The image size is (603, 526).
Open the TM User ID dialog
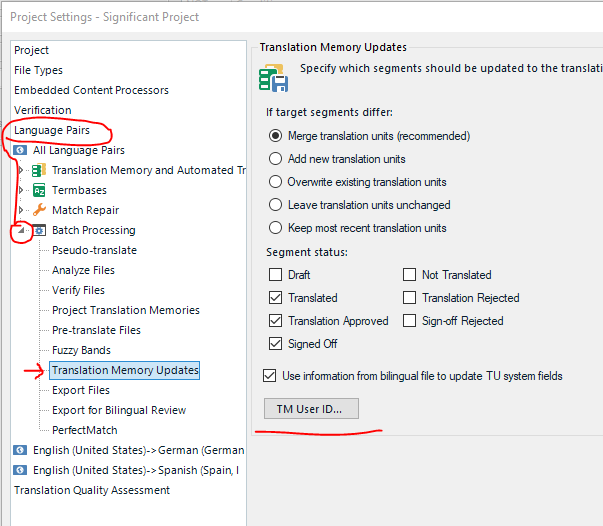click(x=311, y=409)
